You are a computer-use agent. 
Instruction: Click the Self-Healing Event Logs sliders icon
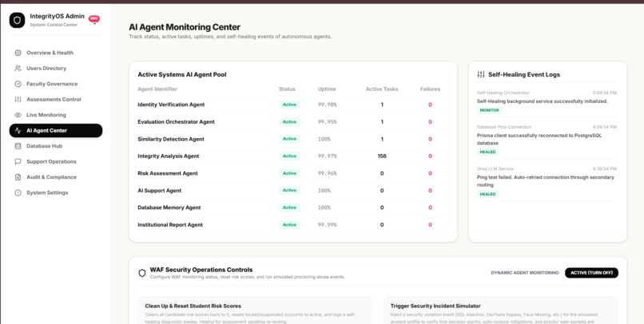[x=481, y=75]
